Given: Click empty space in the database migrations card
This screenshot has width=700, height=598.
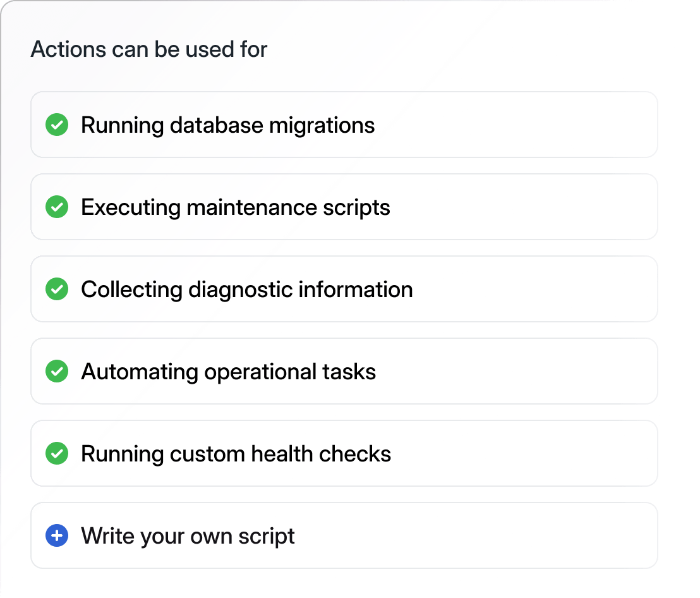Looking at the screenshot, I should [x=518, y=125].
